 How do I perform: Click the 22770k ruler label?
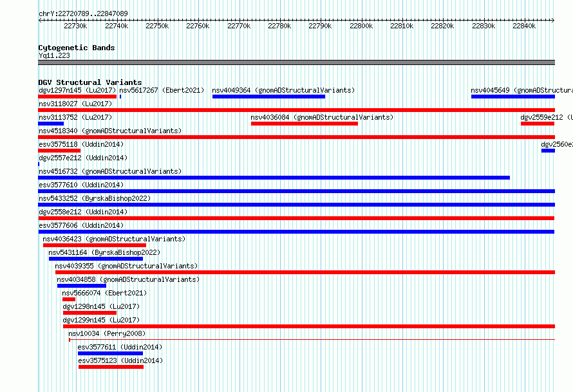(x=239, y=26)
